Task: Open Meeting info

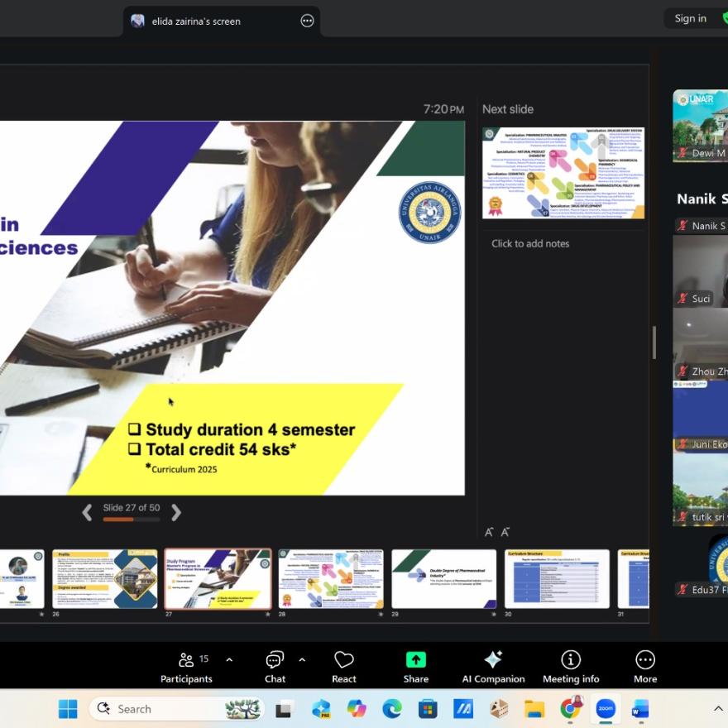Action: click(571, 667)
